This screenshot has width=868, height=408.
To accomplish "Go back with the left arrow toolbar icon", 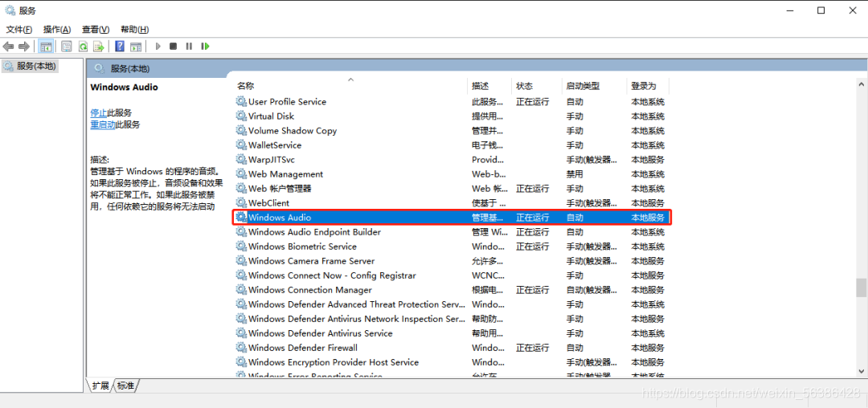I will pos(8,47).
